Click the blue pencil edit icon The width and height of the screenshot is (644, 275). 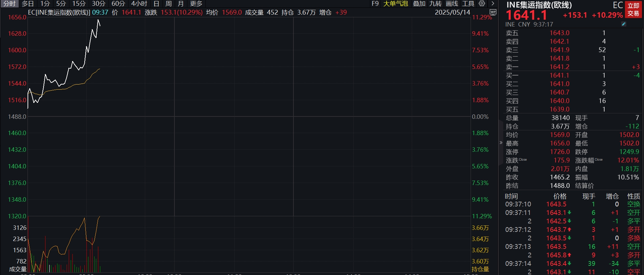point(624,24)
